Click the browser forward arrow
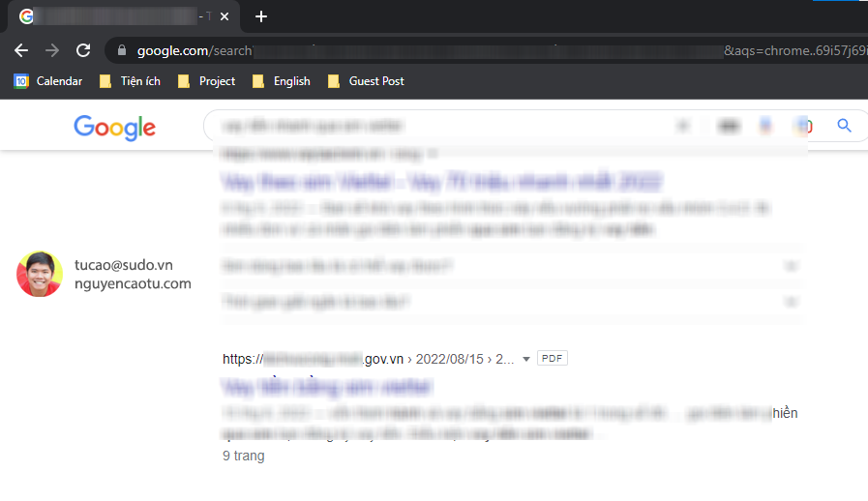The width and height of the screenshot is (868, 501). coord(52,51)
